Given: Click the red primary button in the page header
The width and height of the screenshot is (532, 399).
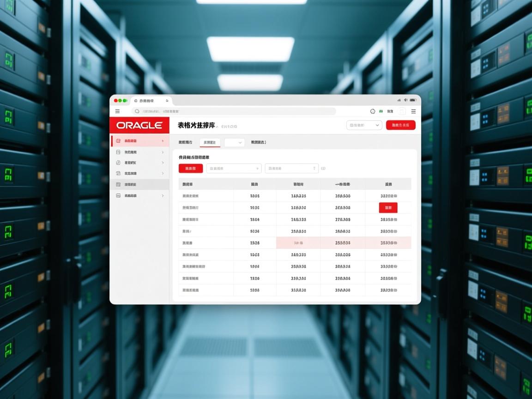Looking at the screenshot, I should pyautogui.click(x=400, y=125).
